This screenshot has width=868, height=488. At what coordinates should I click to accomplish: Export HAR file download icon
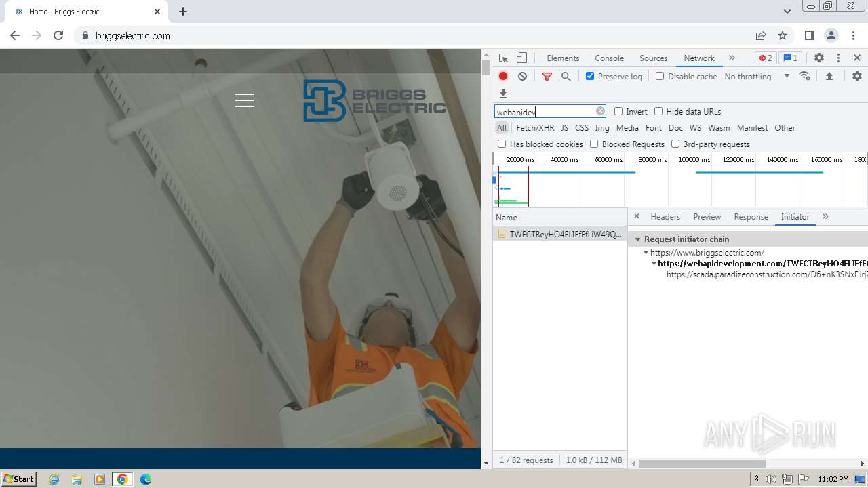click(503, 94)
